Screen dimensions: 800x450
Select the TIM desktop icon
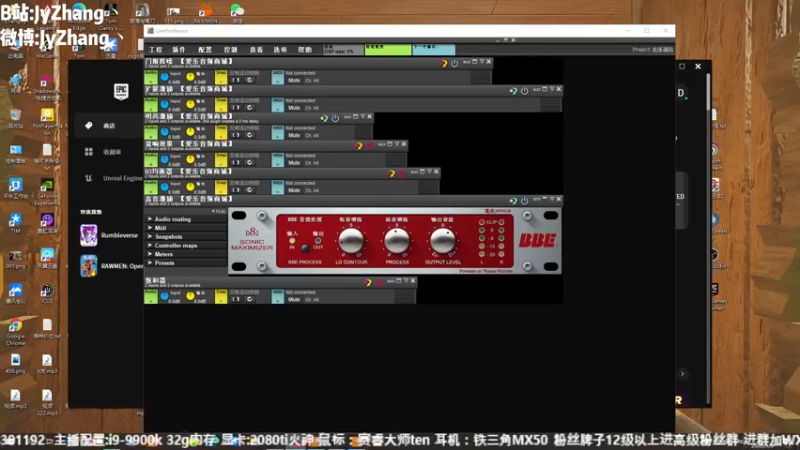coord(15,223)
